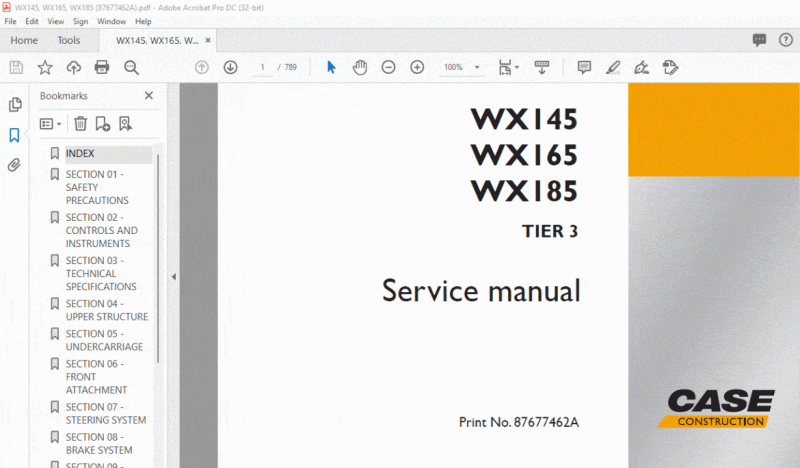Close the WX145 document tab

(208, 40)
